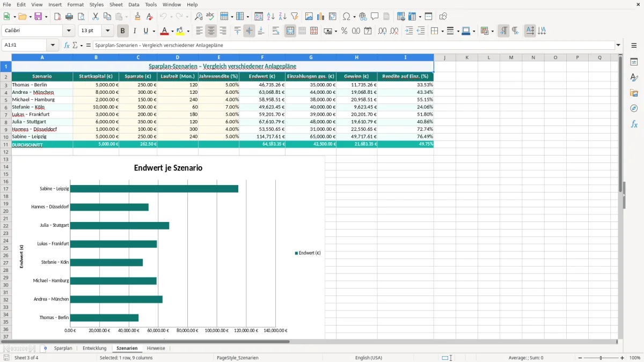Click the Name Box field showing A1:I1
This screenshot has width=644, height=362.
[25, 45]
